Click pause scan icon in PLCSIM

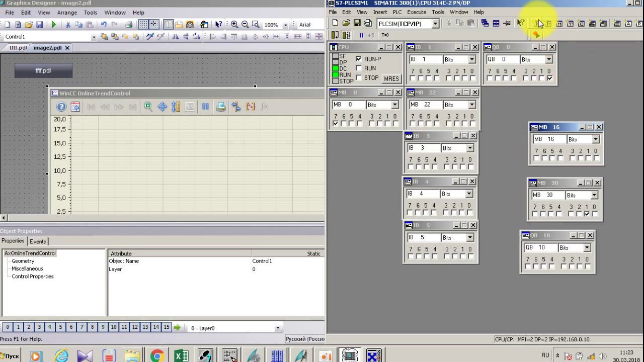coord(361,35)
